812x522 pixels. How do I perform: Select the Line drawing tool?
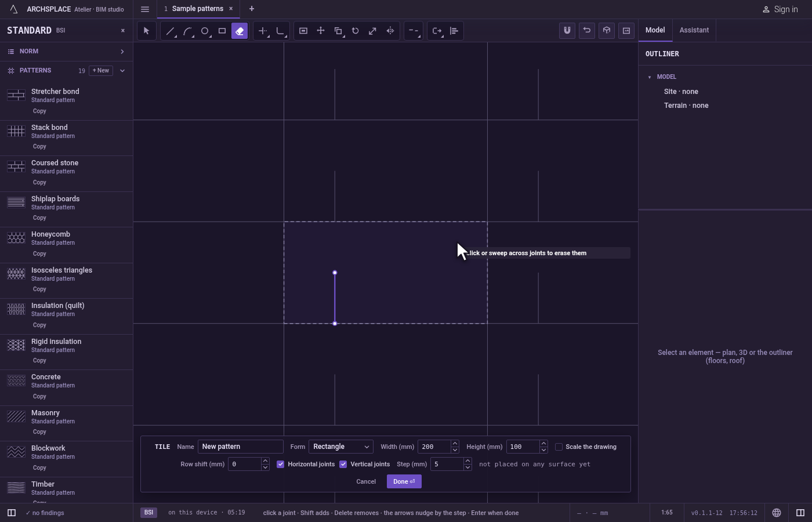pyautogui.click(x=170, y=31)
